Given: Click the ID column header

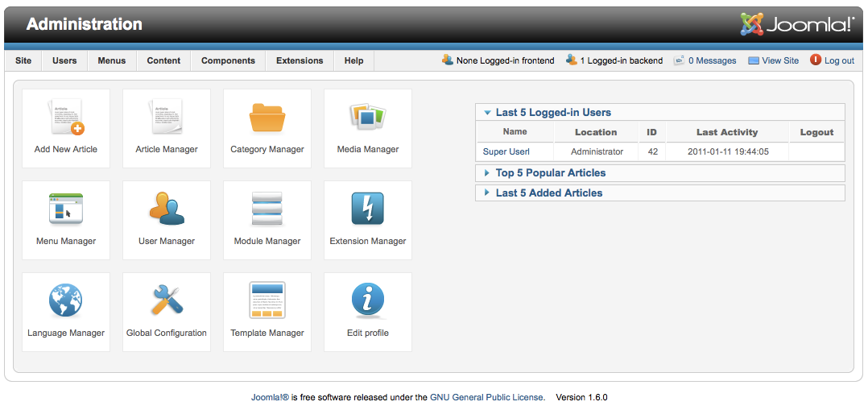Looking at the screenshot, I should 651,132.
